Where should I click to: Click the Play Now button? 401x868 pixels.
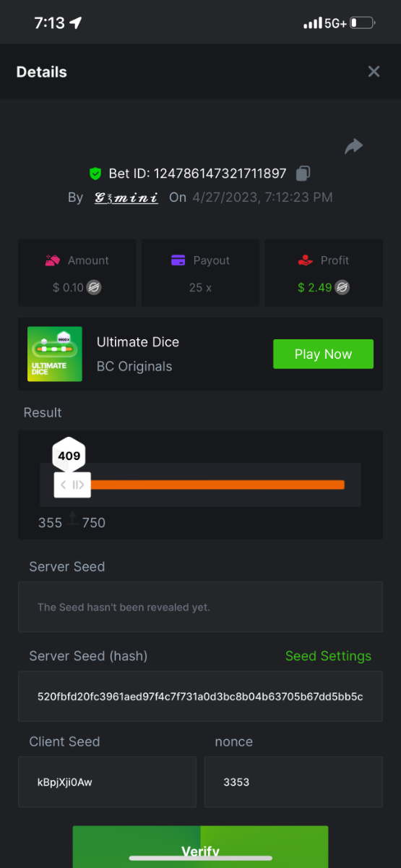click(323, 354)
